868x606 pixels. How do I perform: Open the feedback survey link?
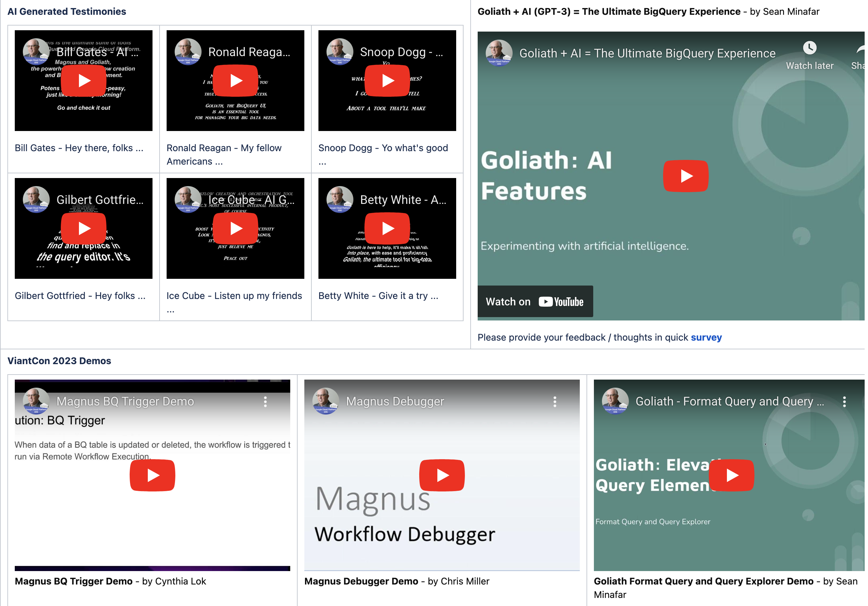[706, 337]
